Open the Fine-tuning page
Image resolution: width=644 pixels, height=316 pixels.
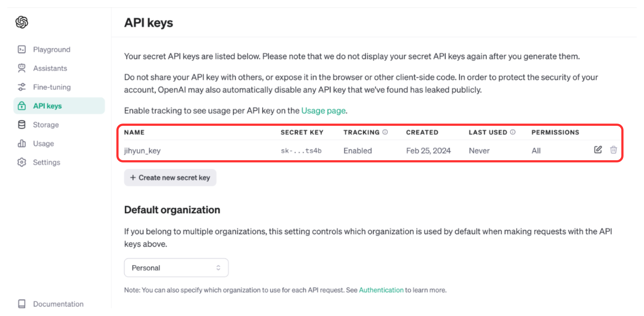52,87
